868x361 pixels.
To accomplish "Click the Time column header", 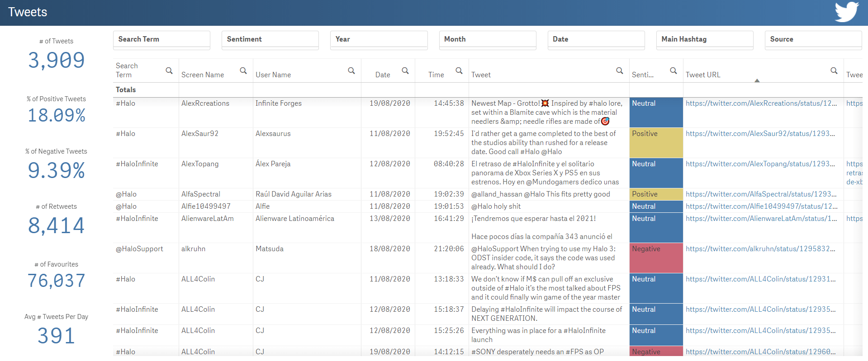I will tap(436, 75).
